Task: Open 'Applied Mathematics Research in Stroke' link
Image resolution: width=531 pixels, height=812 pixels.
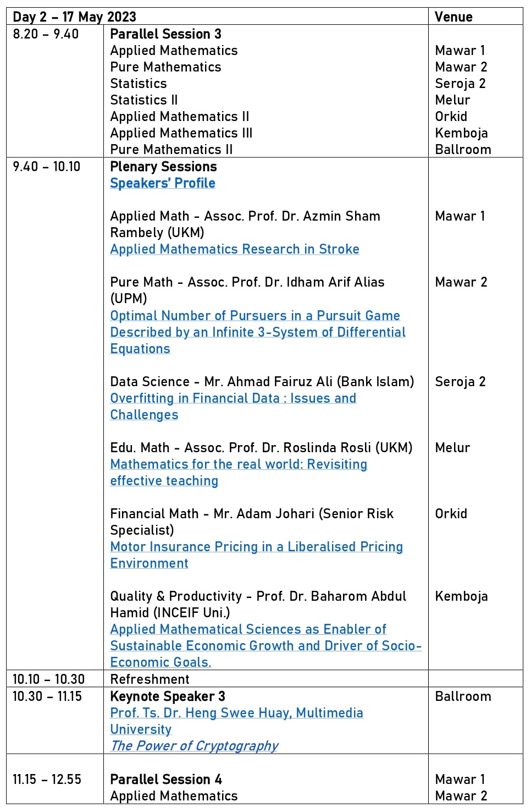Action: click(235, 249)
